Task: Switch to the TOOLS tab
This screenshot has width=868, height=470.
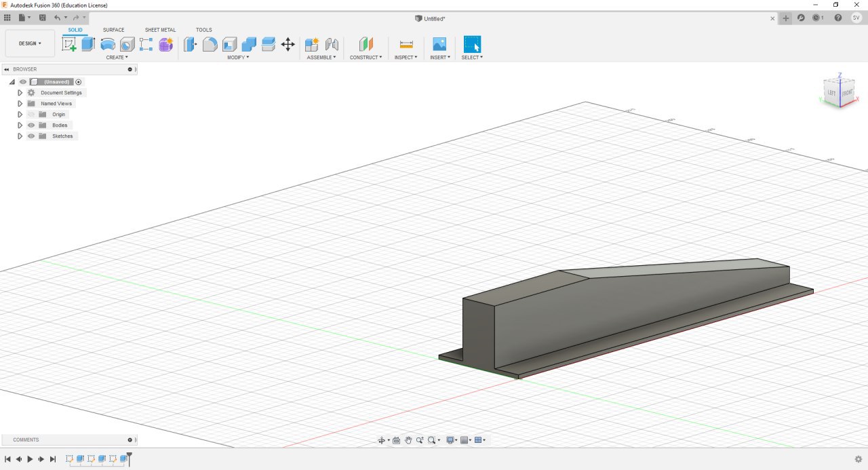Action: coord(203,30)
